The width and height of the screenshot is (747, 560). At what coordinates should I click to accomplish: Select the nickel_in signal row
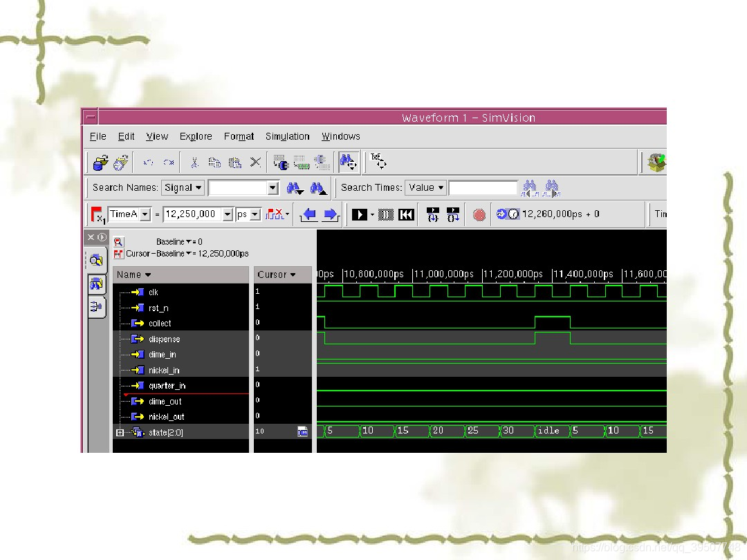point(181,370)
